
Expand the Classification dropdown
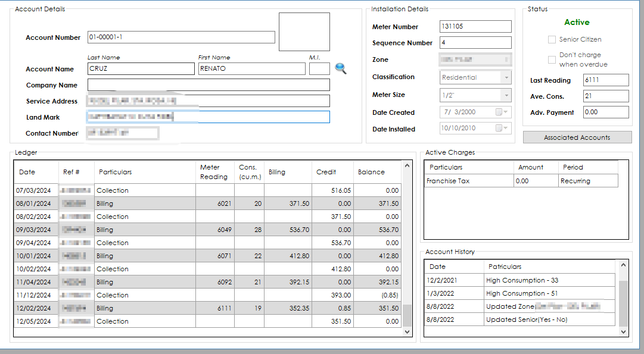click(x=506, y=77)
